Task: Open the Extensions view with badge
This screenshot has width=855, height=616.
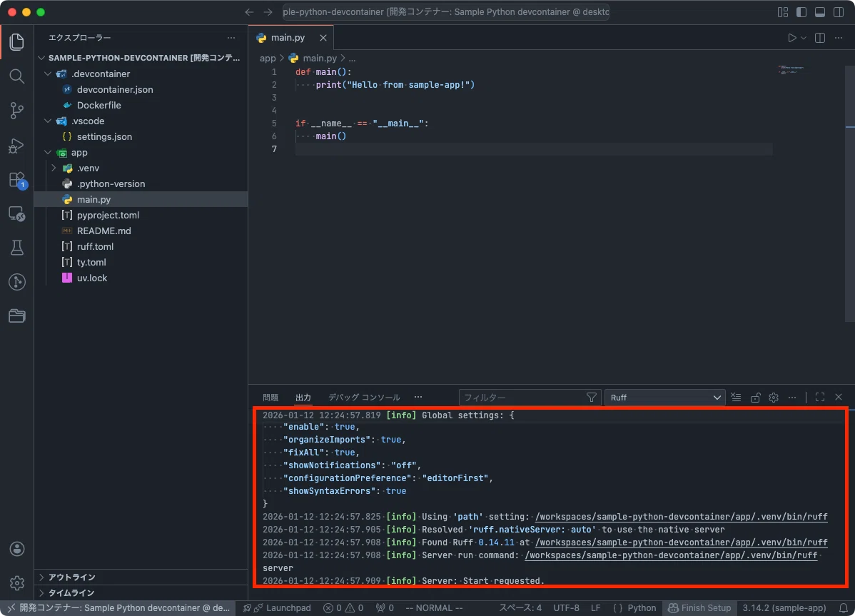Action: 17,180
